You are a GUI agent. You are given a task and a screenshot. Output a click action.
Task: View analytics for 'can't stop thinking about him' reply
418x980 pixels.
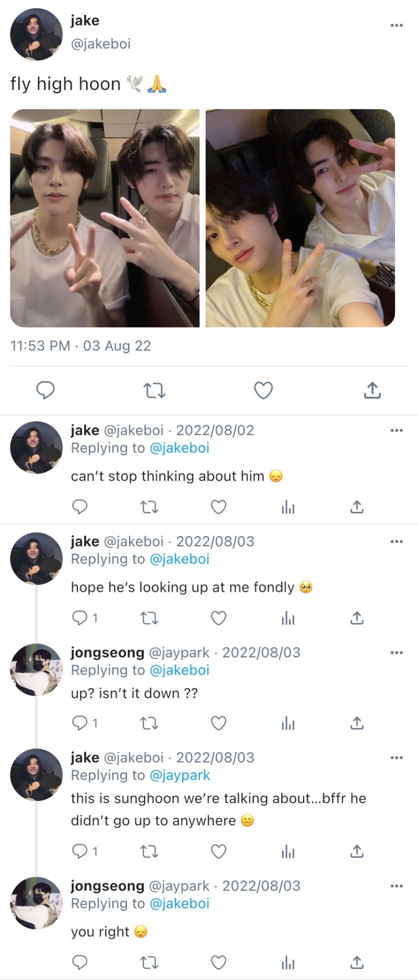288,507
